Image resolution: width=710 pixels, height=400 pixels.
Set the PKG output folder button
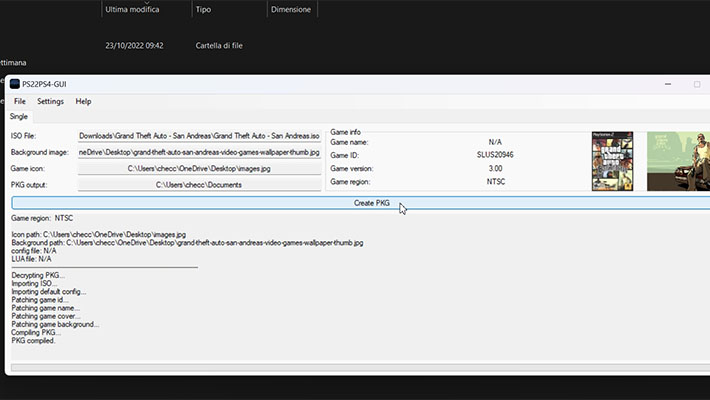pyautogui.click(x=199, y=185)
